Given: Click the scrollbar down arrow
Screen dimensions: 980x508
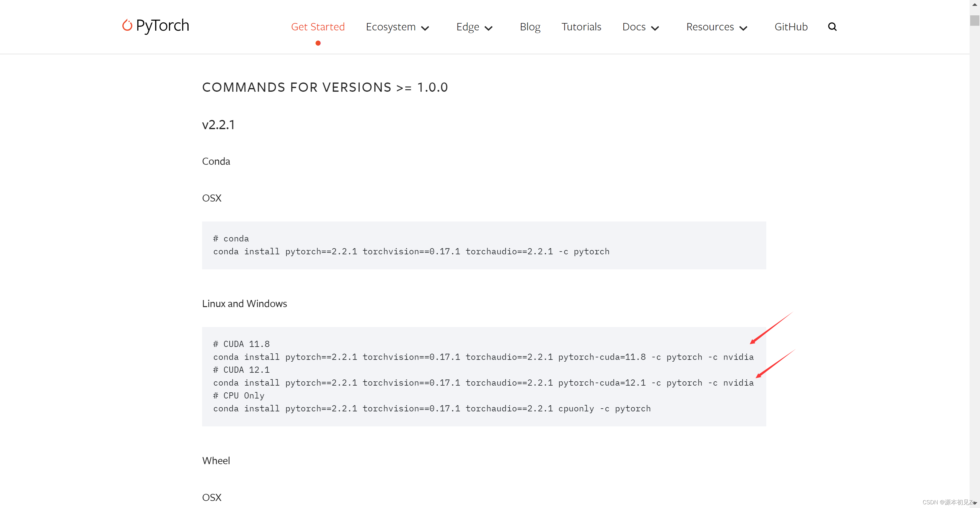Looking at the screenshot, I should 974,503.
